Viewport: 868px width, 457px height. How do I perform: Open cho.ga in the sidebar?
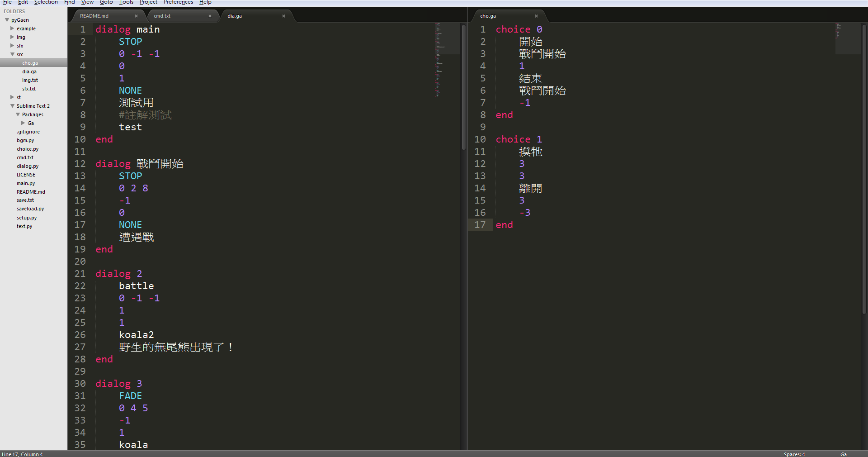pos(30,63)
